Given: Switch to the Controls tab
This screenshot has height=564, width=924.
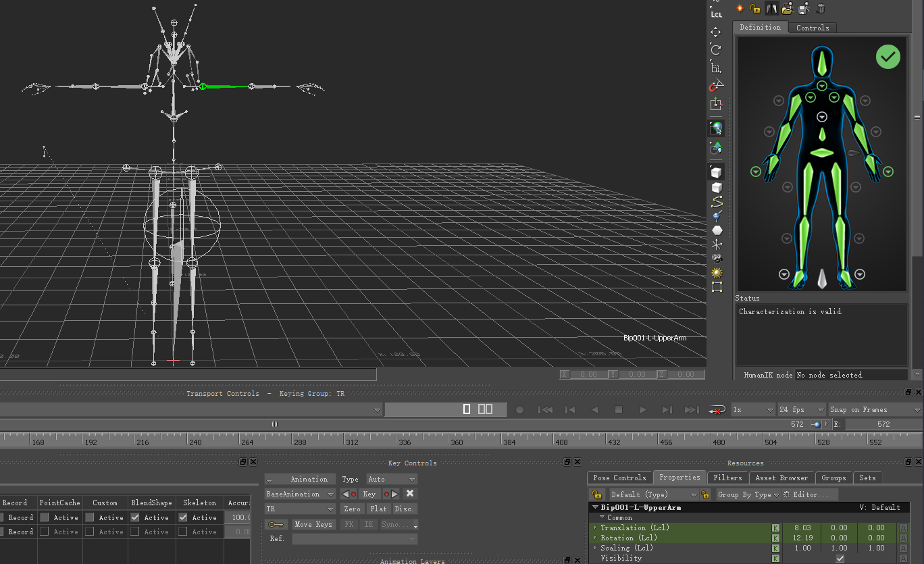Looking at the screenshot, I should click(813, 28).
